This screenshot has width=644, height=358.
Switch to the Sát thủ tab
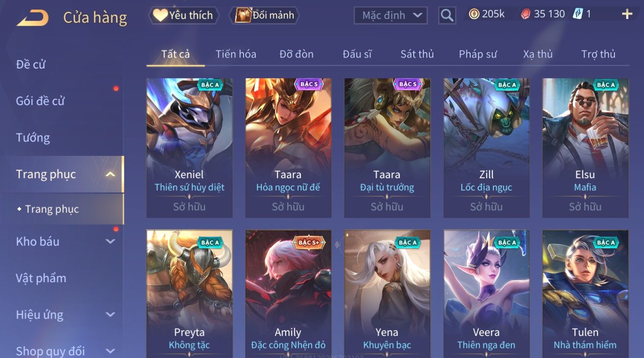point(417,54)
